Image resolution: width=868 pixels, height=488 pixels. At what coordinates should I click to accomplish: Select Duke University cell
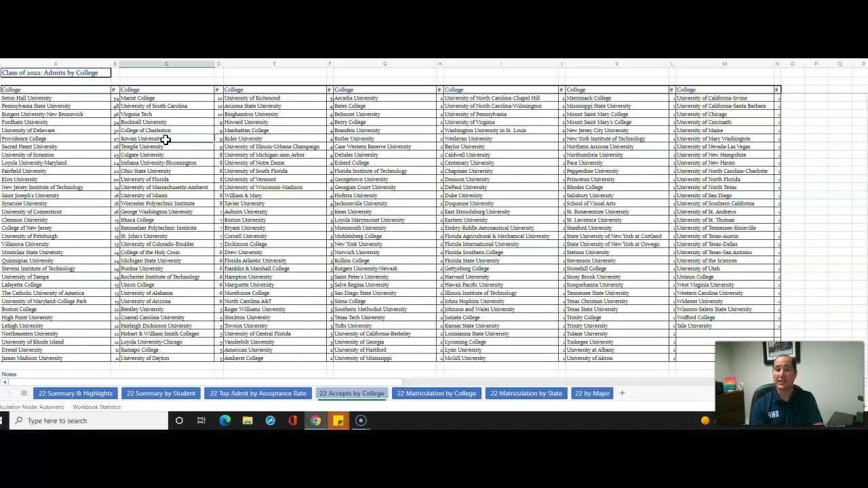500,196
